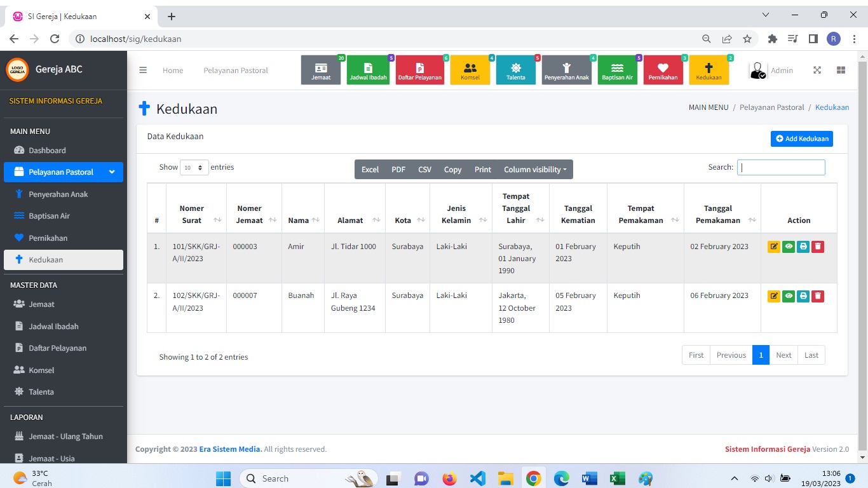The image size is (868, 488).
Task: Open the Column visibility dropdown
Action: click(x=535, y=170)
